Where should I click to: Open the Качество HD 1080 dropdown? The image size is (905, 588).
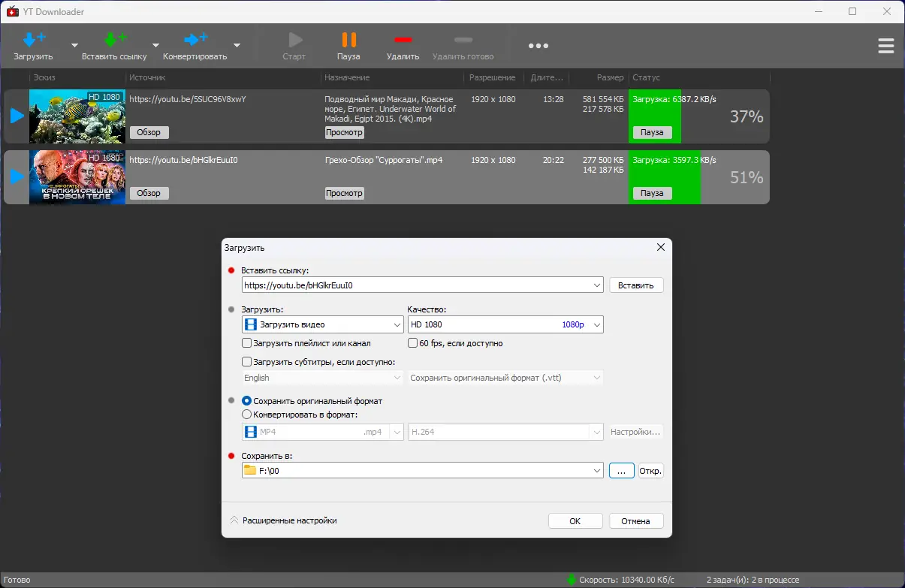(597, 324)
